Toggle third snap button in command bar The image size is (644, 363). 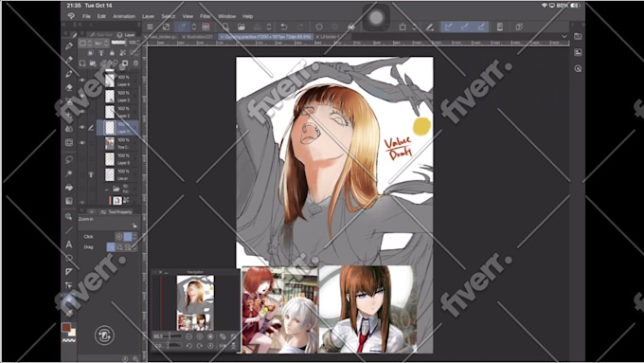click(x=481, y=27)
